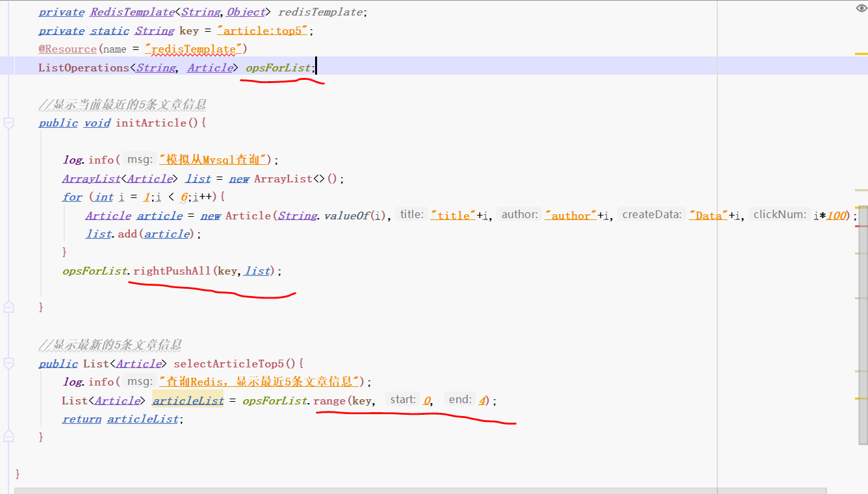Click the horizontal scrollbar at bottom

[x=420, y=491]
